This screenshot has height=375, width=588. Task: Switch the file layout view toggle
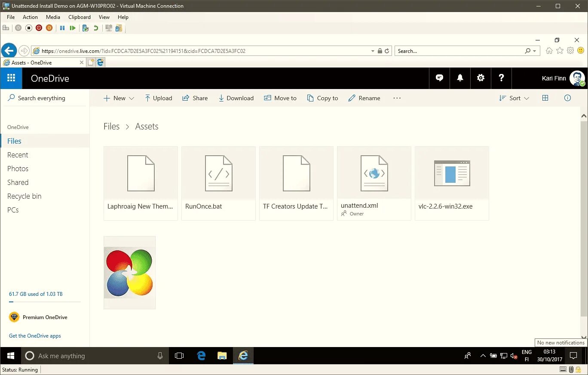click(545, 98)
